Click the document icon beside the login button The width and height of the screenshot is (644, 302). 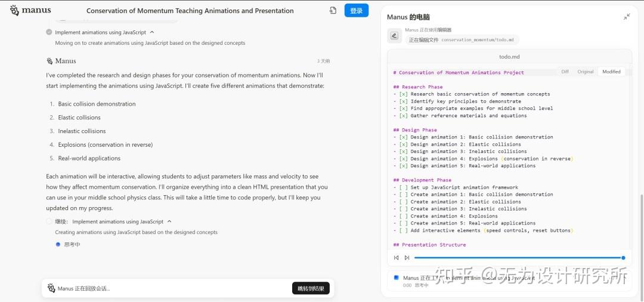pos(333,10)
